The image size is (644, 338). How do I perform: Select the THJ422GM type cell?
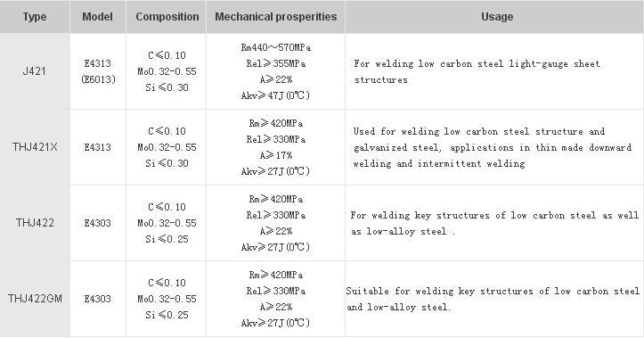[35, 298]
